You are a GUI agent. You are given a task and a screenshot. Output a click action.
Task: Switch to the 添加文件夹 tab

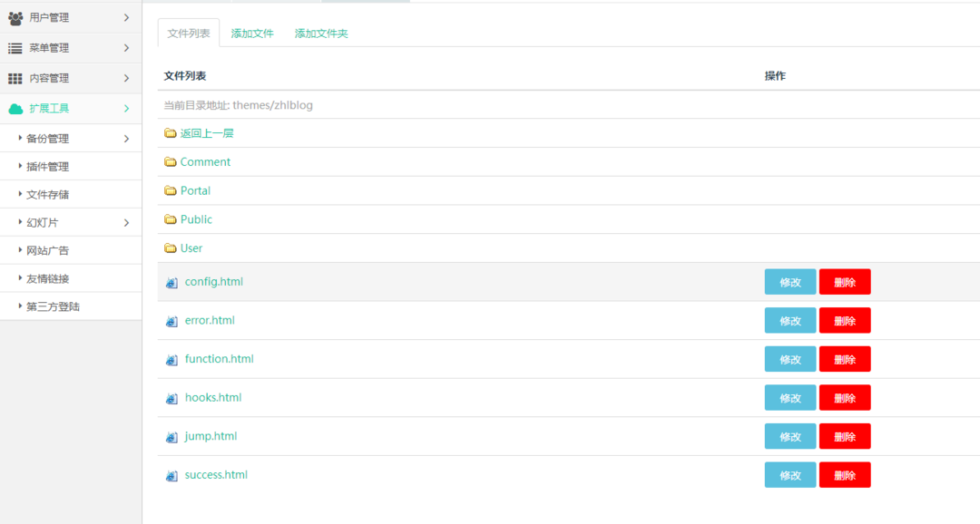click(321, 34)
